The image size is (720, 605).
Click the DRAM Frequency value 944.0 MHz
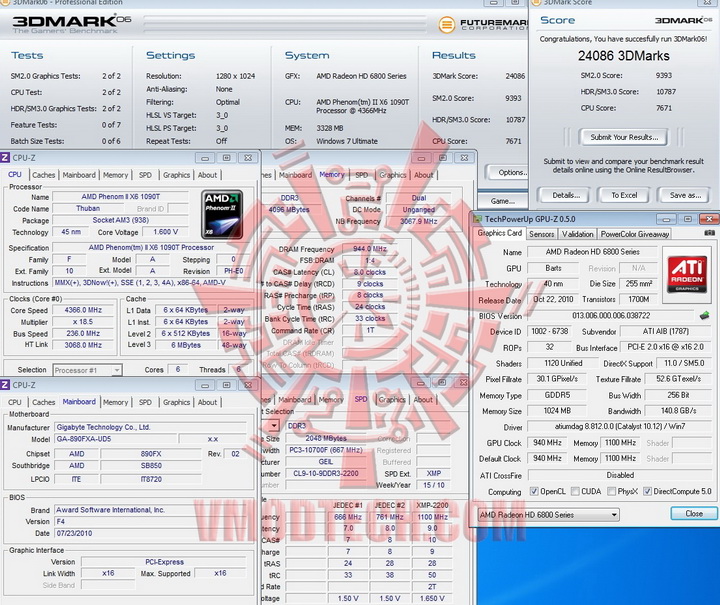370,249
